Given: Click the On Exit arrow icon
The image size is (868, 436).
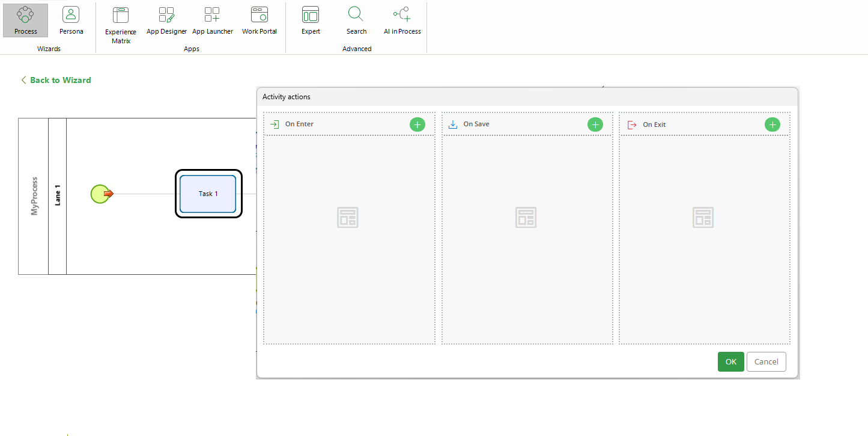Looking at the screenshot, I should pyautogui.click(x=632, y=124).
